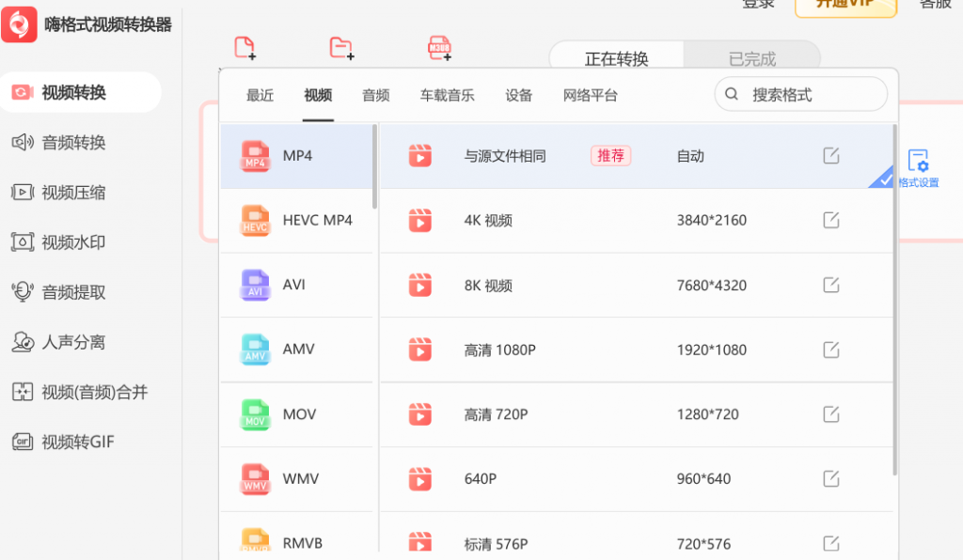The image size is (963, 560).
Task: Switch to the 已完成 tab
Action: pos(751,56)
